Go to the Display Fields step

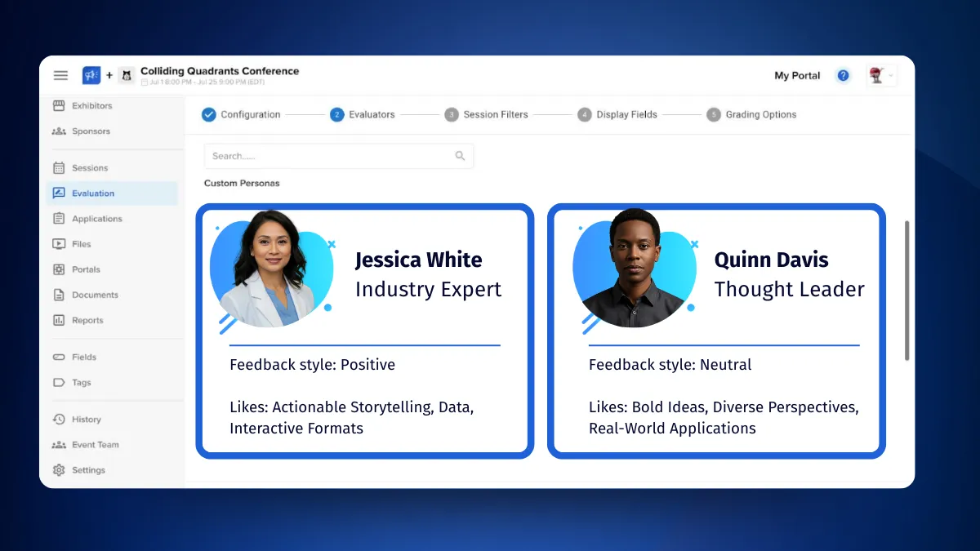point(617,114)
